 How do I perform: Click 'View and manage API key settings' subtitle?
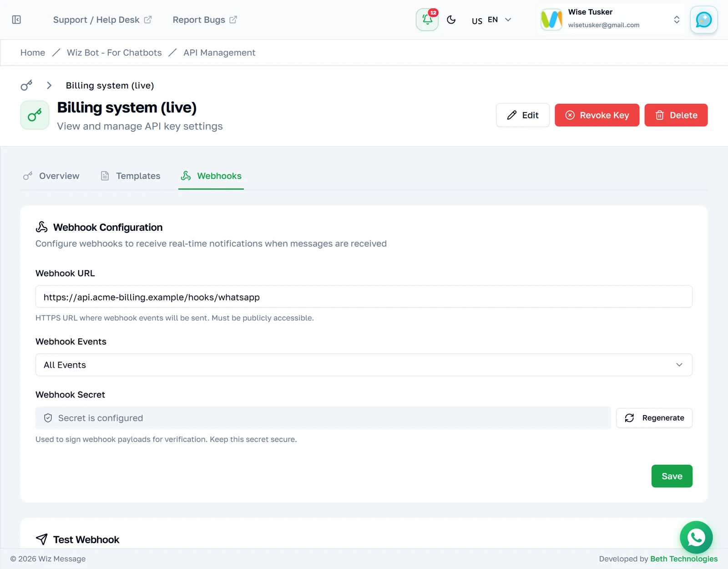click(140, 126)
